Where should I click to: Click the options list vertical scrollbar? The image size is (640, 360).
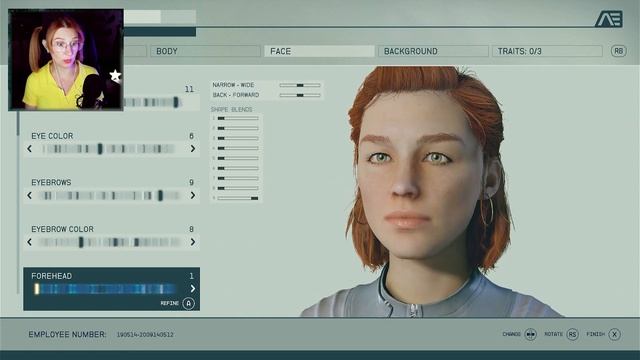(x=18, y=202)
